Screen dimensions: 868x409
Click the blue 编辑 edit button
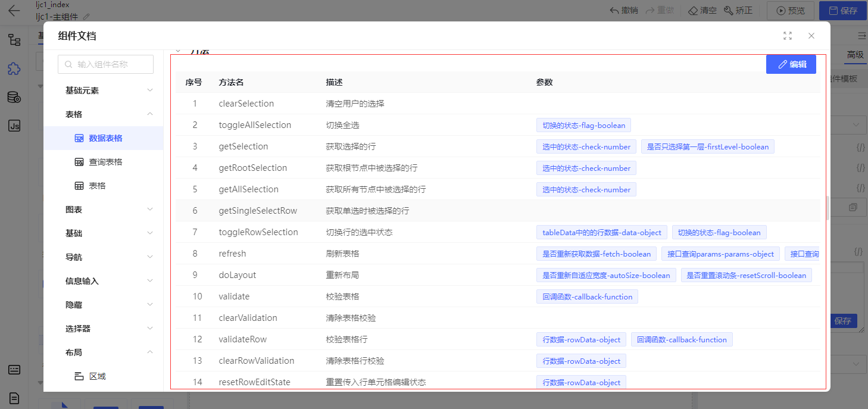[x=791, y=64]
